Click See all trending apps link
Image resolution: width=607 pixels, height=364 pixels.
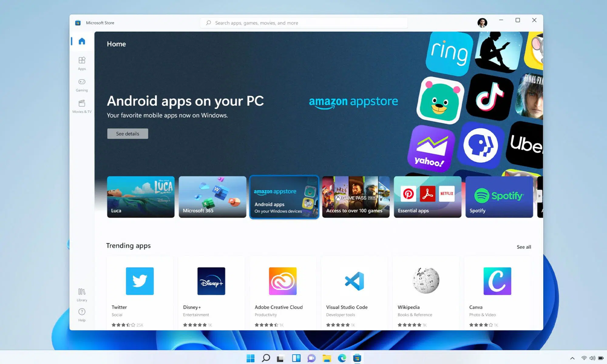523,247
